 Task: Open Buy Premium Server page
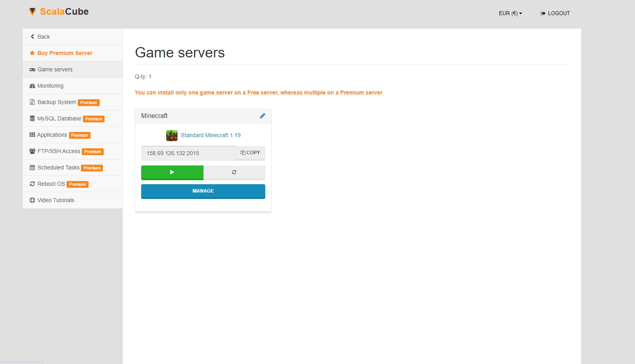73,53
